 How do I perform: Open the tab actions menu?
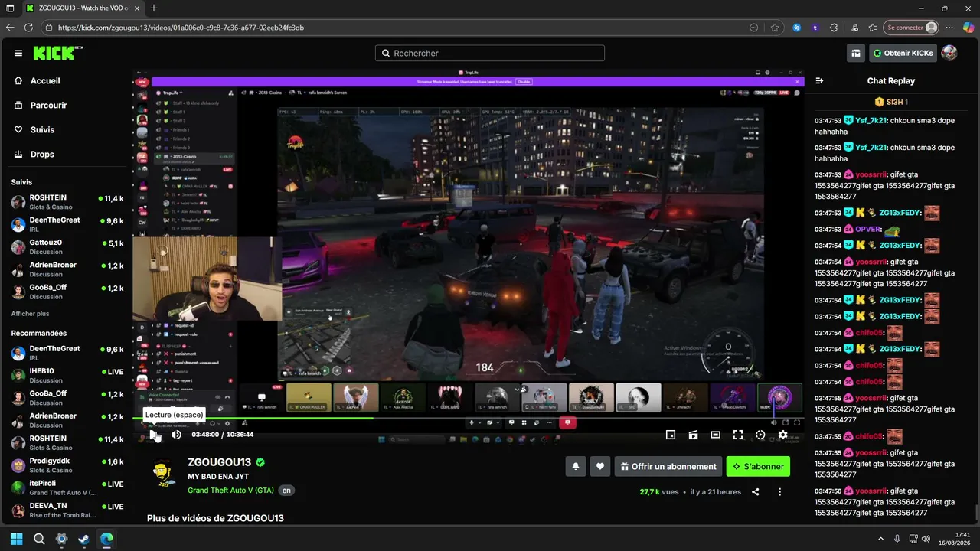pos(11,8)
